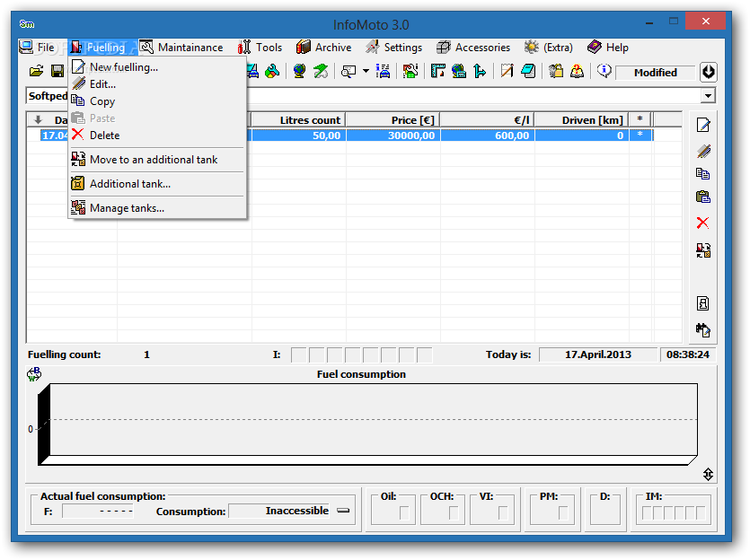Click the Modified status indicator
The height and width of the screenshot is (560, 750).
click(x=655, y=73)
